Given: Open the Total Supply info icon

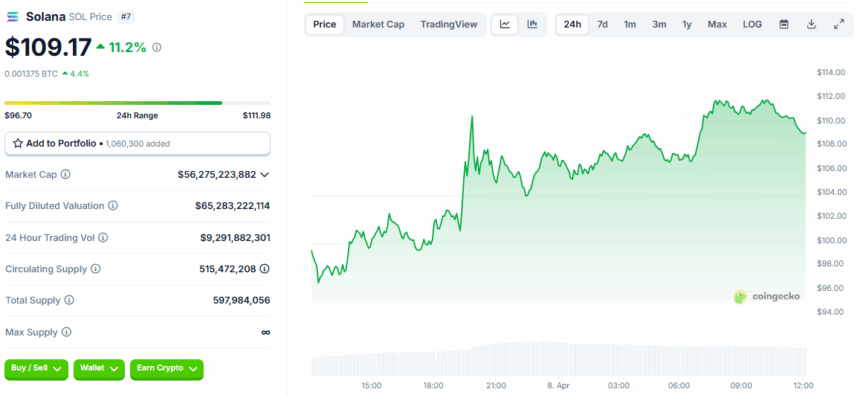Looking at the screenshot, I should pos(69,300).
